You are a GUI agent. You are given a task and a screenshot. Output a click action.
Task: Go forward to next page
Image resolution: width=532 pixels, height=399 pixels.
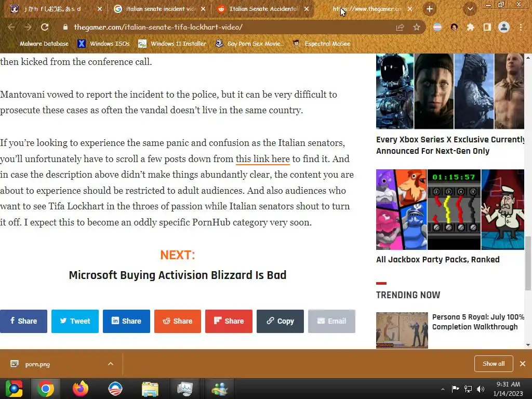point(28,27)
